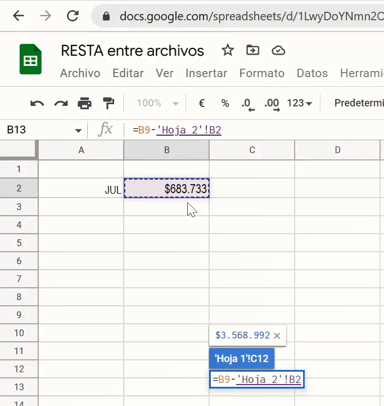Apply euro currency format
The width and height of the screenshot is (384, 406).
(202, 103)
